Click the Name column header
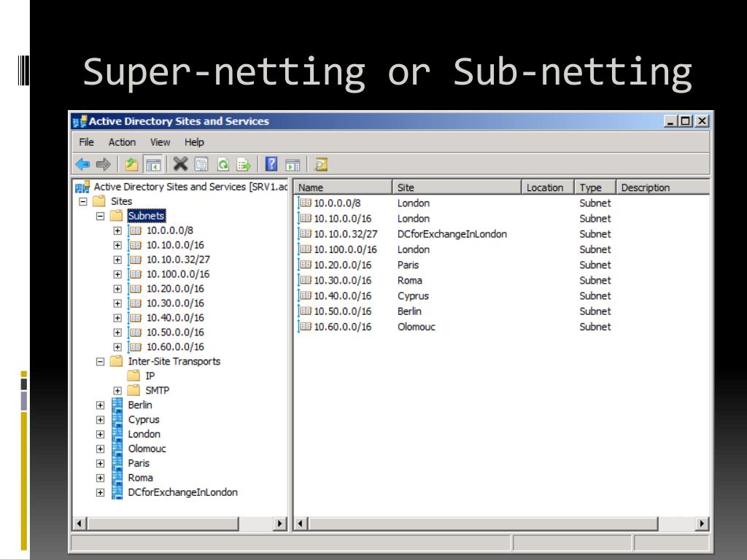The image size is (747, 560). click(343, 187)
